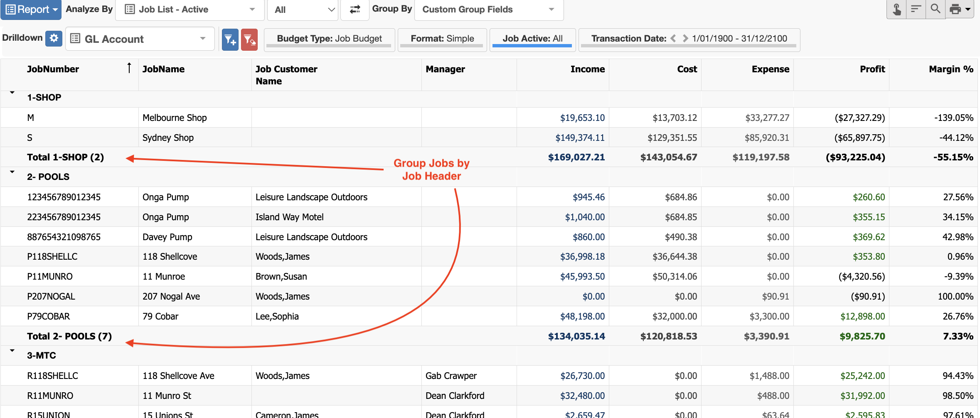
Task: Click income $32,480.00 for 11 Munro St
Action: tap(582, 396)
